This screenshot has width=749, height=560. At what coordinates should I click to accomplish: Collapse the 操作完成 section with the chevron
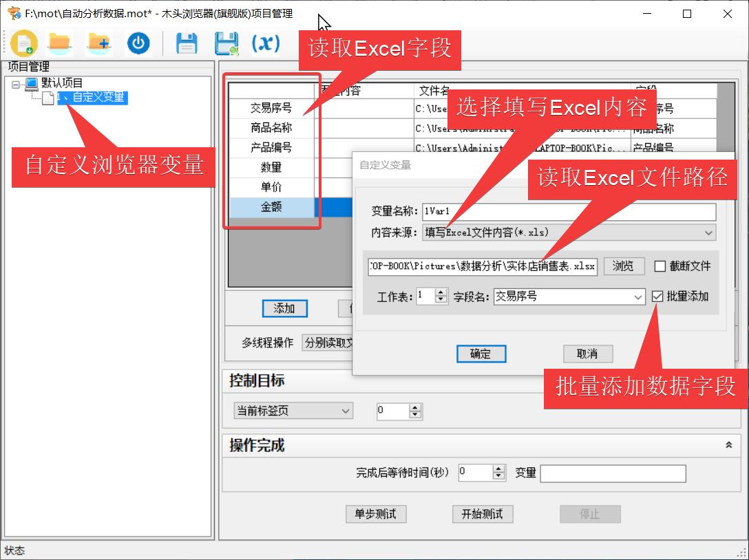[727, 445]
